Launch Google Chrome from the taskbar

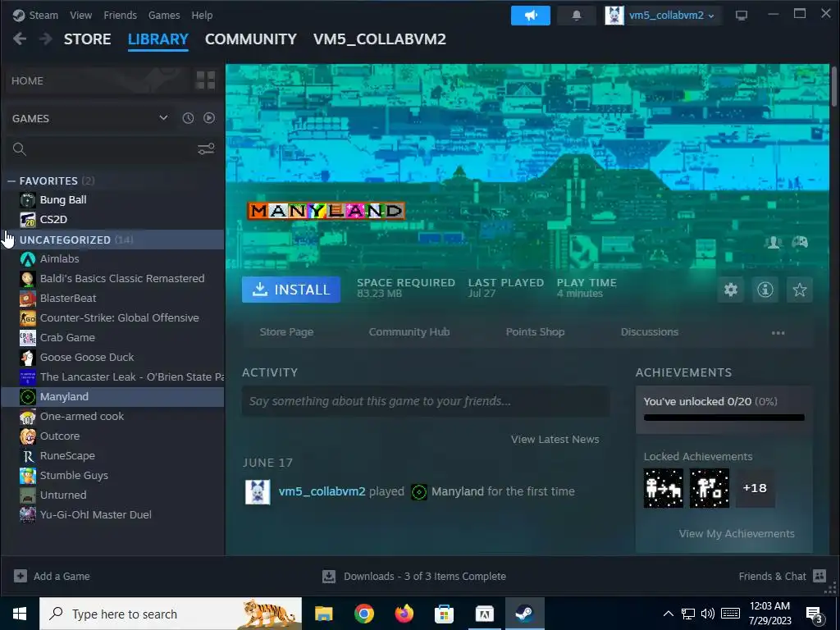coord(363,614)
